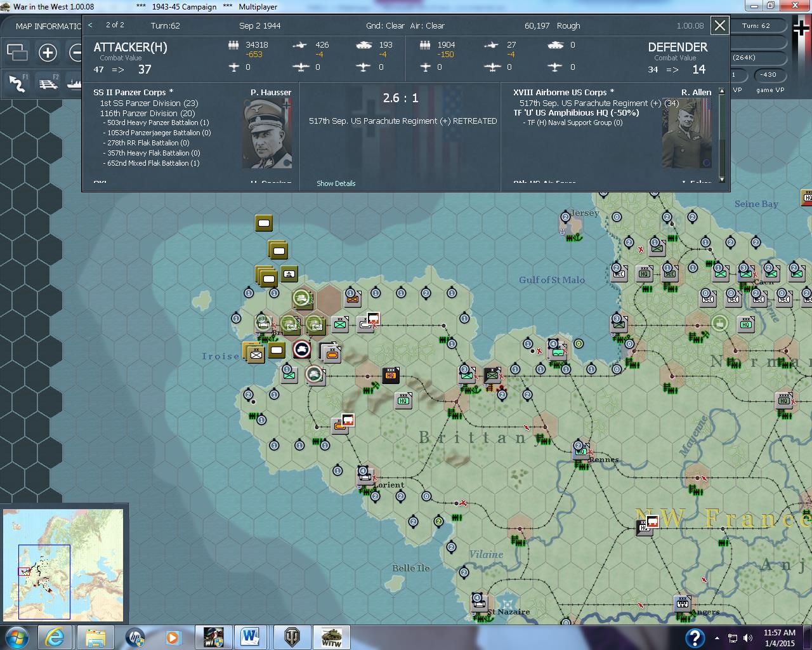The height and width of the screenshot is (650, 812).
Task: Select the F2 rail mode icon
Action: pyautogui.click(x=48, y=83)
